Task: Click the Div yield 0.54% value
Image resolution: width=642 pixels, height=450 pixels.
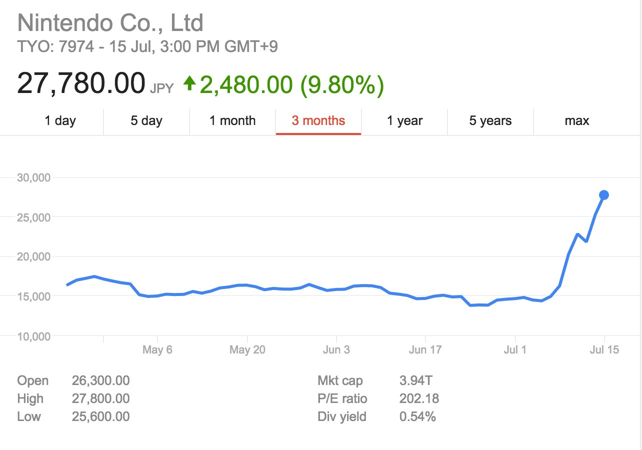Action: [x=417, y=416]
